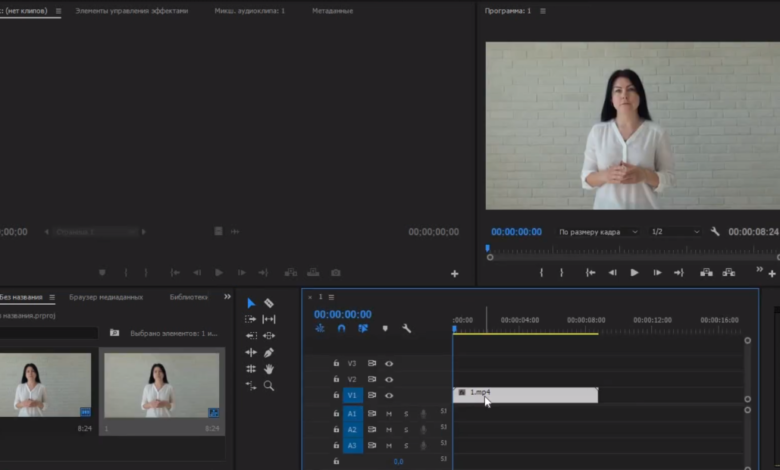This screenshot has height=470, width=780.
Task: Expand hidden project panel tabs chevron
Action: coord(227,297)
